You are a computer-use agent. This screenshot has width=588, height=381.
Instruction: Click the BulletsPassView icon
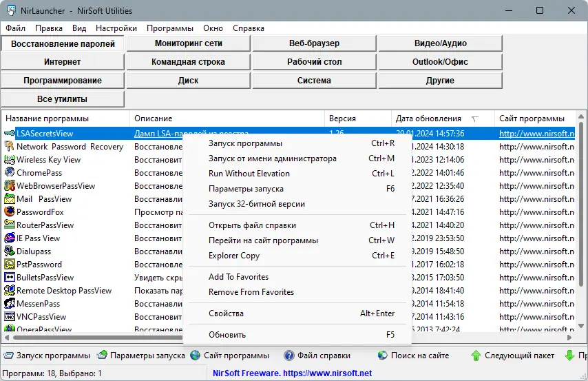tap(10, 278)
